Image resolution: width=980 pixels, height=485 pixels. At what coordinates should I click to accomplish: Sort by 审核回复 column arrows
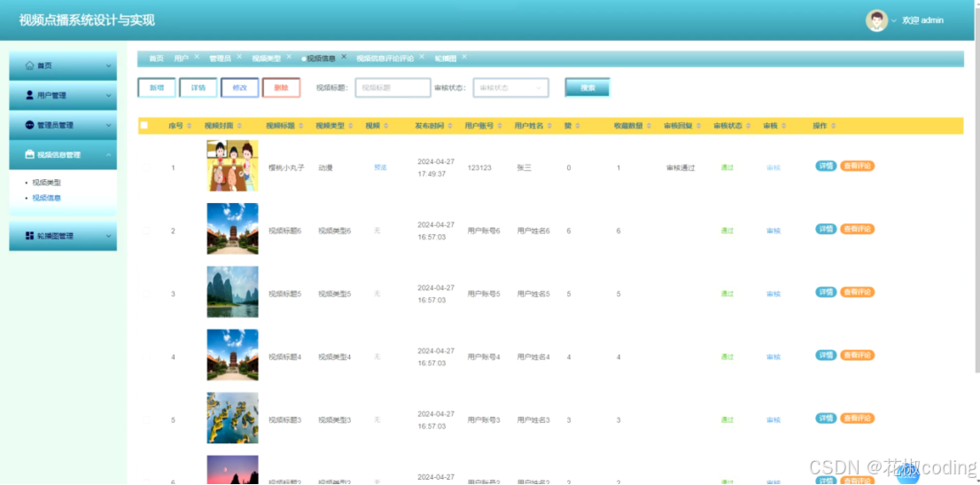tap(699, 126)
